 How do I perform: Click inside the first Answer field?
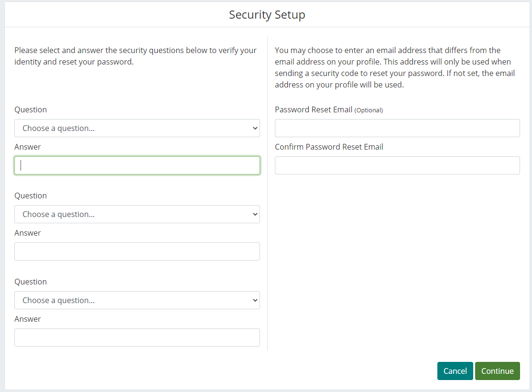coord(137,165)
